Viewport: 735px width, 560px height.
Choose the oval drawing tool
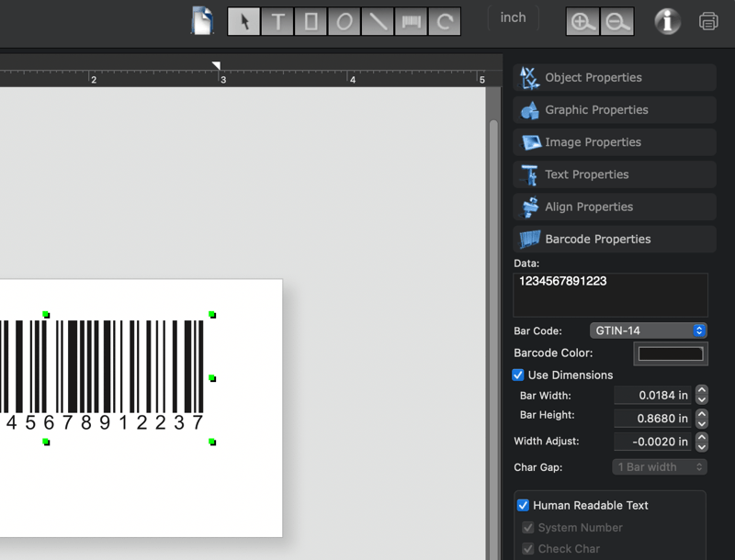pyautogui.click(x=345, y=21)
